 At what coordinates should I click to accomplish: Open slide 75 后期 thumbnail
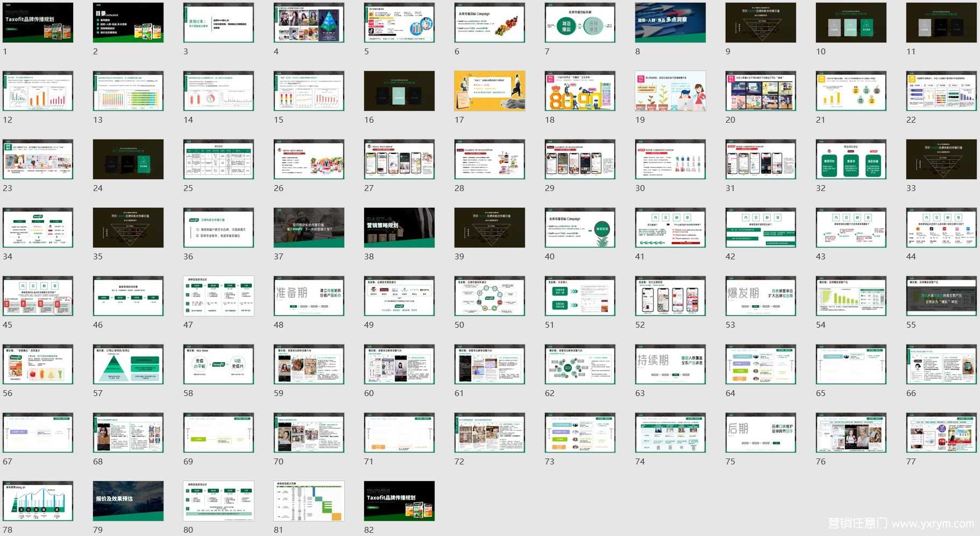point(761,433)
